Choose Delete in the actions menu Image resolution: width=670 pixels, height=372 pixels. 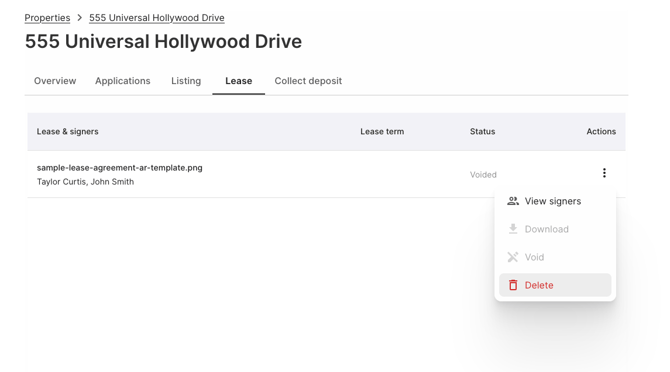(x=555, y=285)
